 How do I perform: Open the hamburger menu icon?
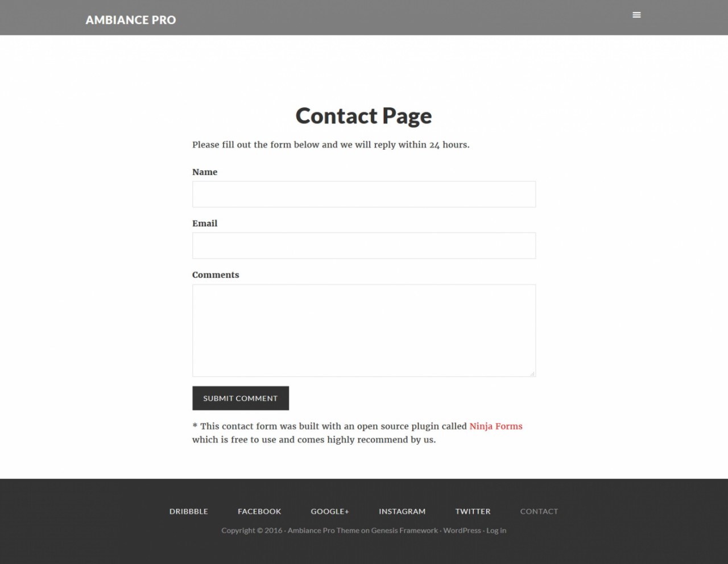pos(636,15)
